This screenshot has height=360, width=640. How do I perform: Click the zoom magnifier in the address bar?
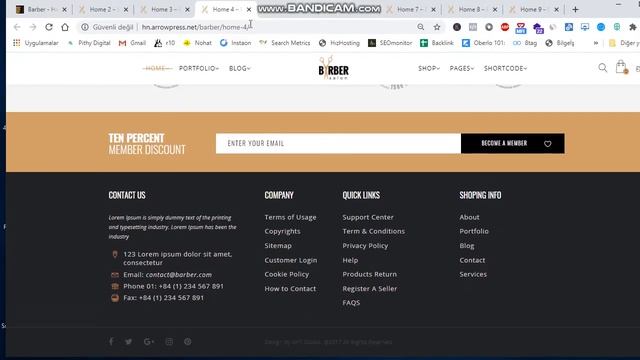420,27
